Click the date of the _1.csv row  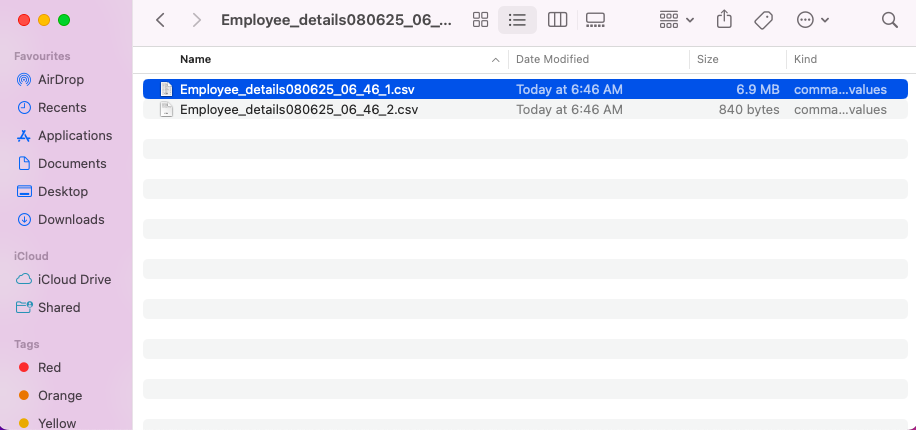pyautogui.click(x=570, y=89)
